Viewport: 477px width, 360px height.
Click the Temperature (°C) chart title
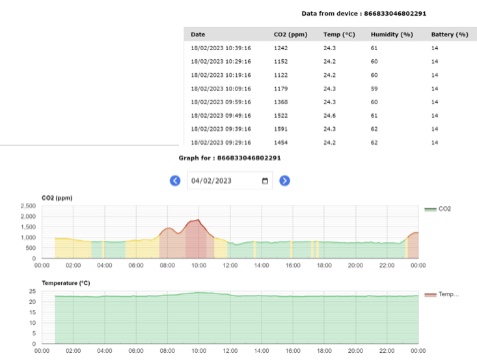66,283
